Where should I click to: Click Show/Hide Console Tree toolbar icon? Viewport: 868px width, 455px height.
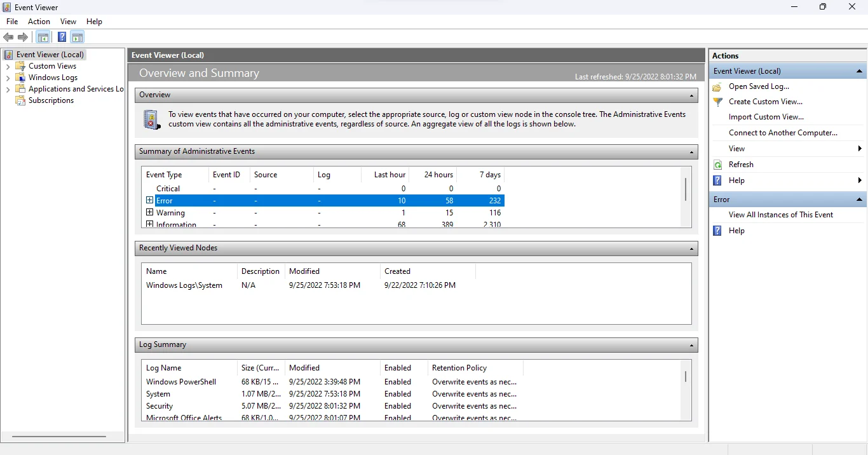click(43, 37)
